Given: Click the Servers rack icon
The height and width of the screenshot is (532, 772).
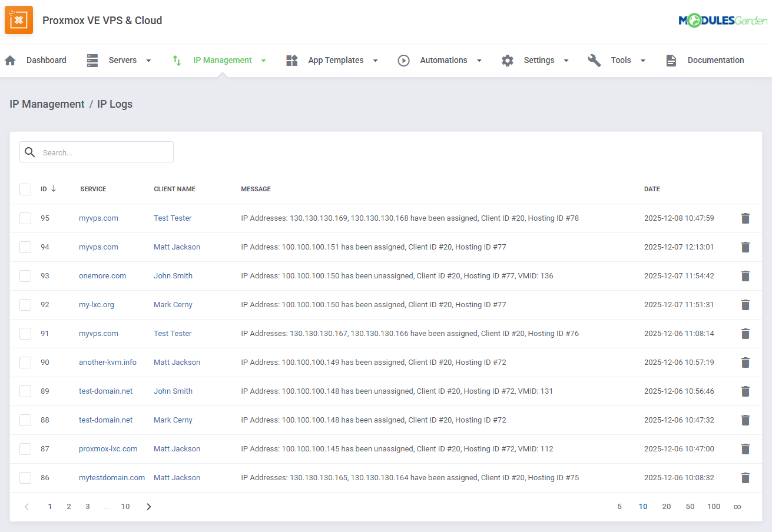Looking at the screenshot, I should pyautogui.click(x=92, y=61).
